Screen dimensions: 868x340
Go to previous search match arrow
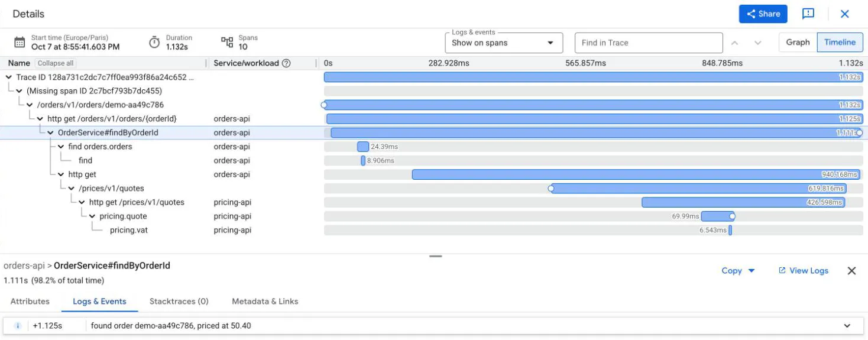734,43
